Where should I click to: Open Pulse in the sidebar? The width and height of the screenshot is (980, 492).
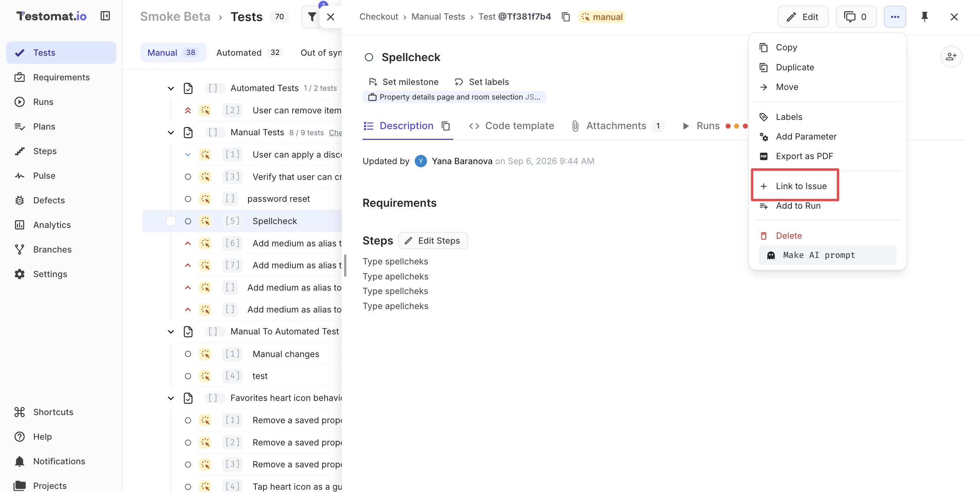pos(61,176)
